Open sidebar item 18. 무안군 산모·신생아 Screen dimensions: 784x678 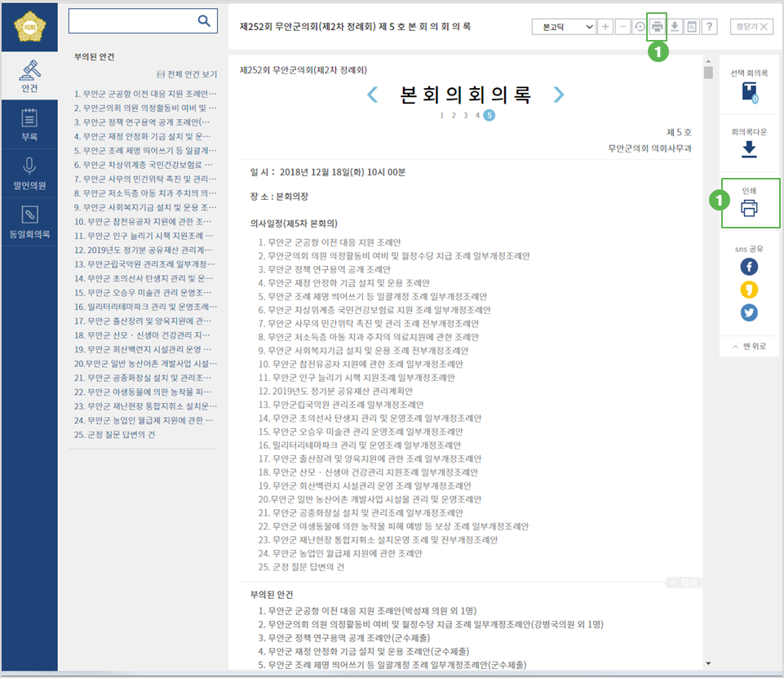click(x=143, y=335)
